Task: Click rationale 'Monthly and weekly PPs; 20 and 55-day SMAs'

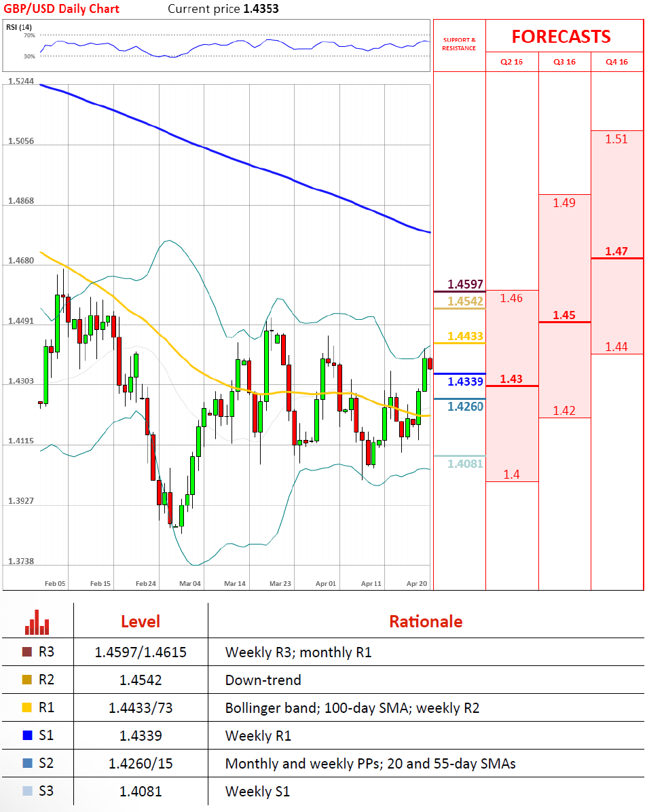Action: (371, 764)
